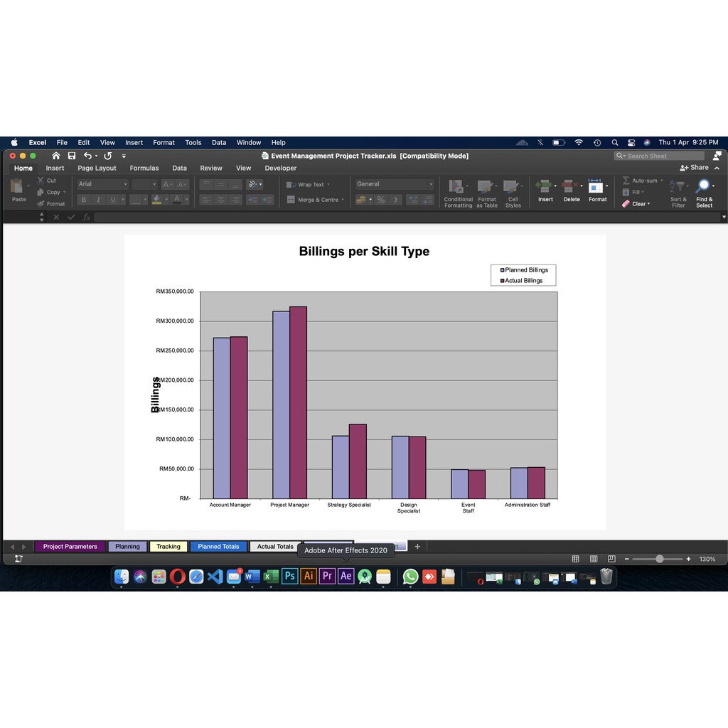Image resolution: width=728 pixels, height=728 pixels.
Task: Switch to Normal view in status bar
Action: pyautogui.click(x=575, y=559)
